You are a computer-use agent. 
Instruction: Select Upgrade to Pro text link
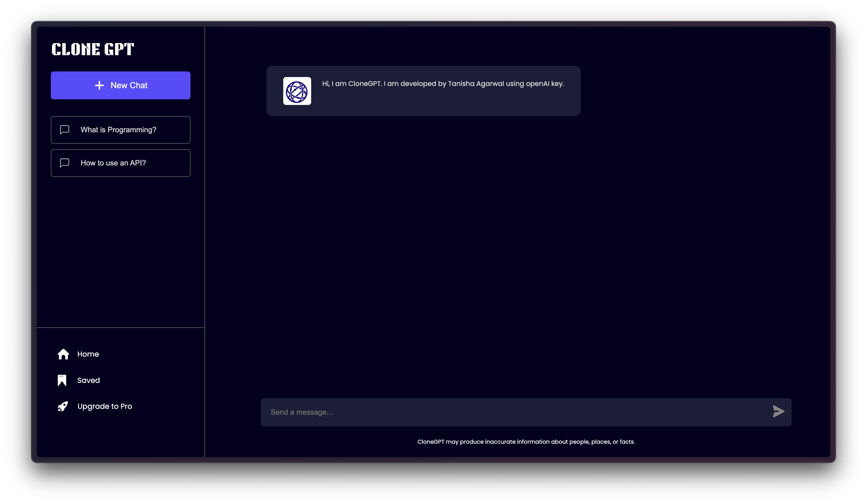104,406
